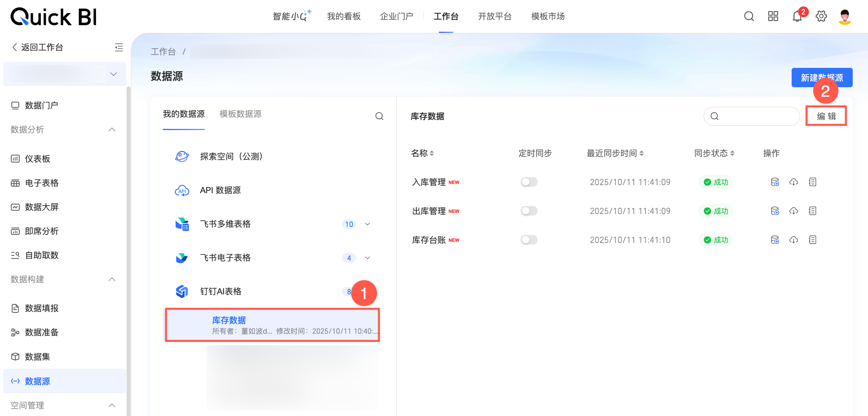
Task: Click the 钉钉AI表格 icon
Action: click(182, 292)
